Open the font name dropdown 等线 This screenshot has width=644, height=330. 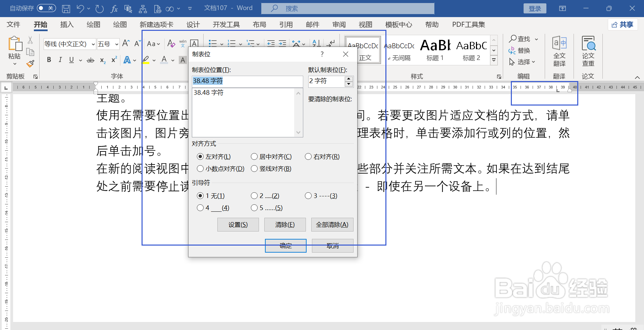pyautogui.click(x=93, y=44)
